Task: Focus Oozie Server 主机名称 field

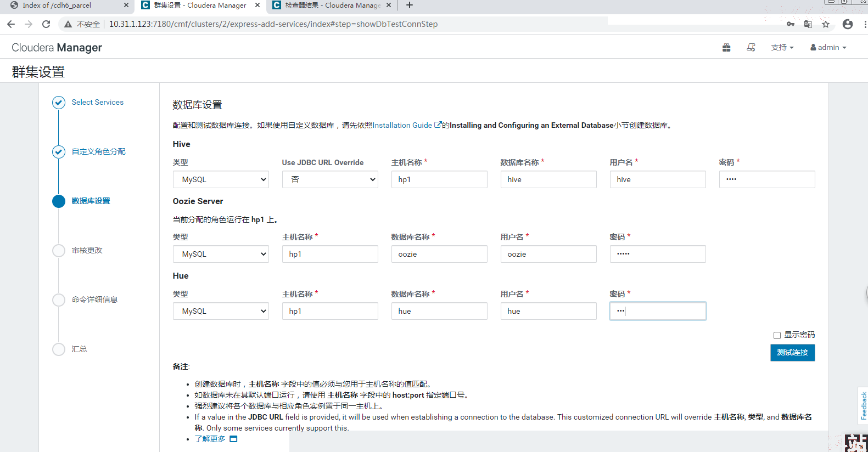Action: 330,254
